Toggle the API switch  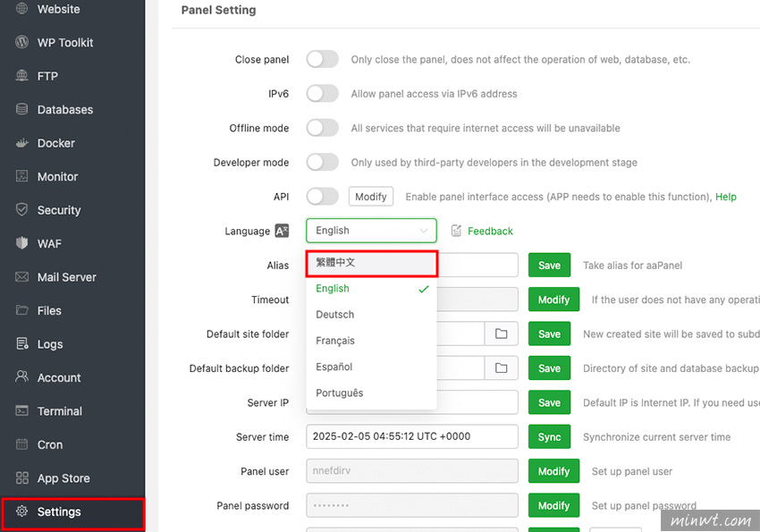point(322,197)
